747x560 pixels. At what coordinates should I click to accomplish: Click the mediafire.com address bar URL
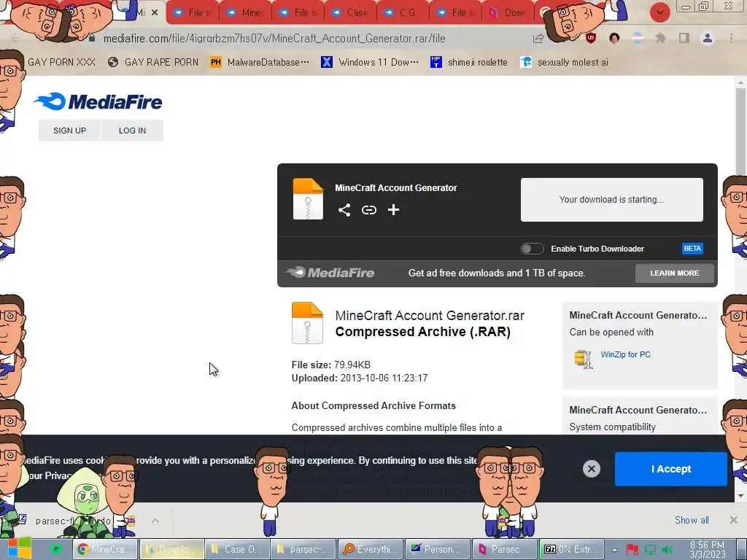coord(274,39)
